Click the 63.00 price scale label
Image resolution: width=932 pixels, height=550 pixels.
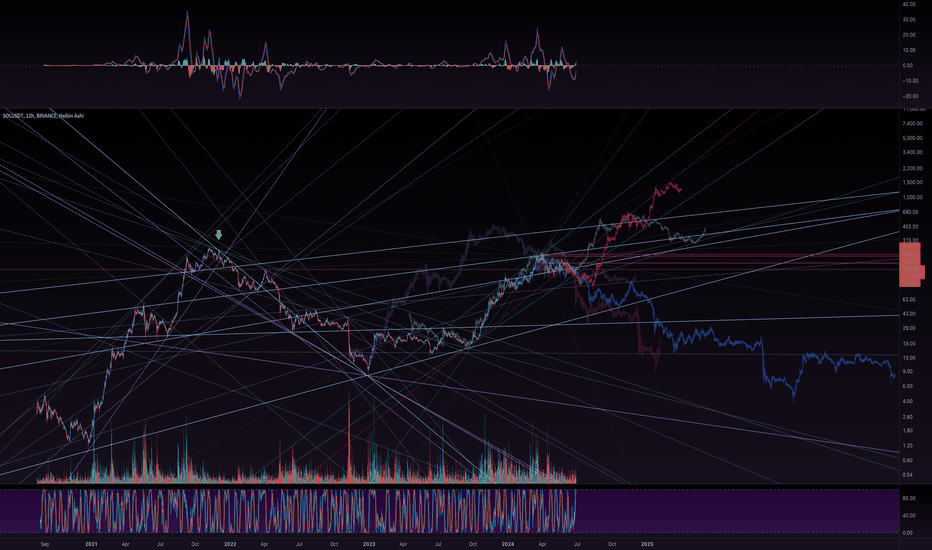click(x=909, y=299)
